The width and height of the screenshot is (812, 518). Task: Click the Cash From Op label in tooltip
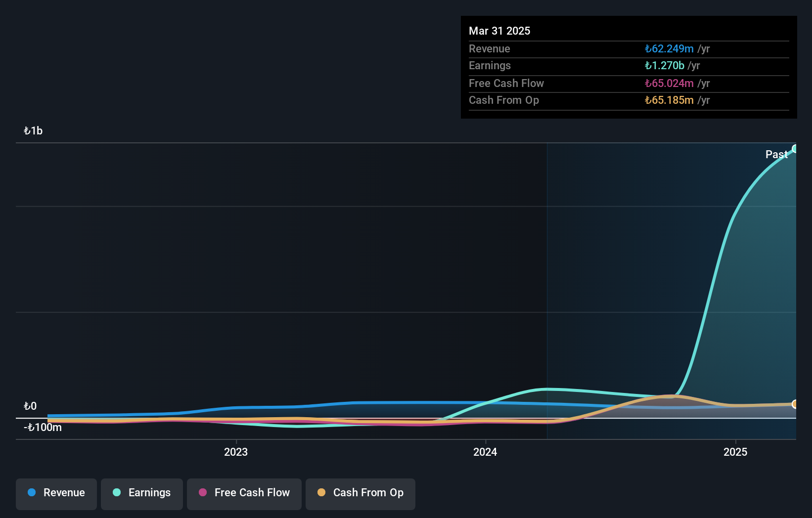click(x=504, y=100)
